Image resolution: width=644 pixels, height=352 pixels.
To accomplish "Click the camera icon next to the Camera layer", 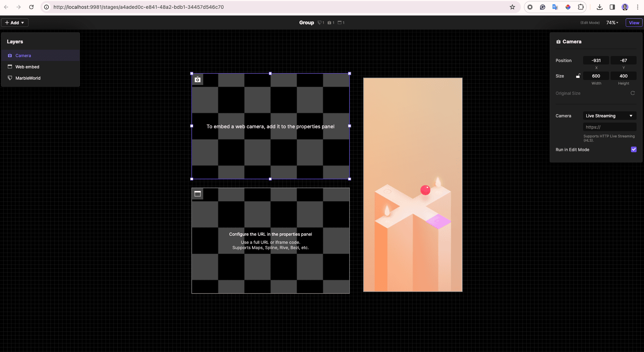I will tap(10, 55).
